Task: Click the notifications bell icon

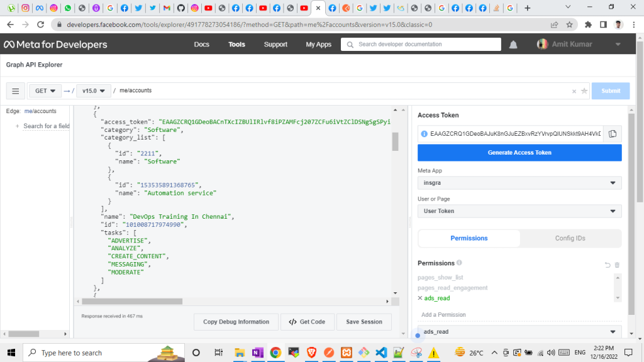Action: click(513, 45)
